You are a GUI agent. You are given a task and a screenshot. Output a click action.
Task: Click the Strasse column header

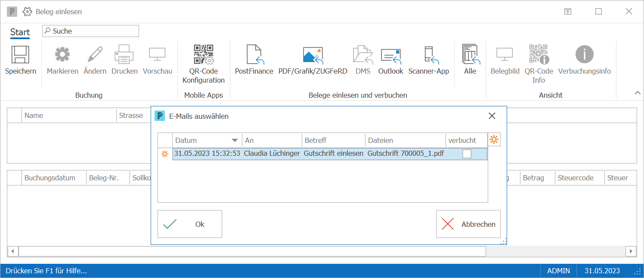pyautogui.click(x=133, y=115)
